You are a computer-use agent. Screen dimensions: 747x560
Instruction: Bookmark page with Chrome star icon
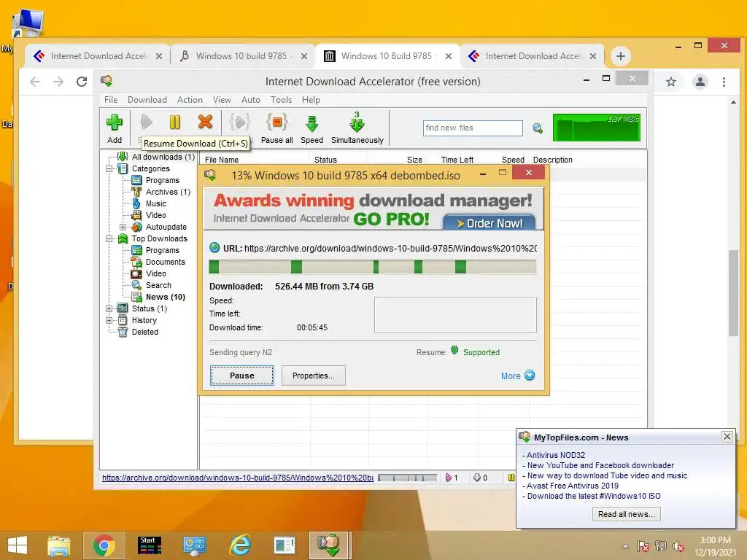(x=671, y=82)
